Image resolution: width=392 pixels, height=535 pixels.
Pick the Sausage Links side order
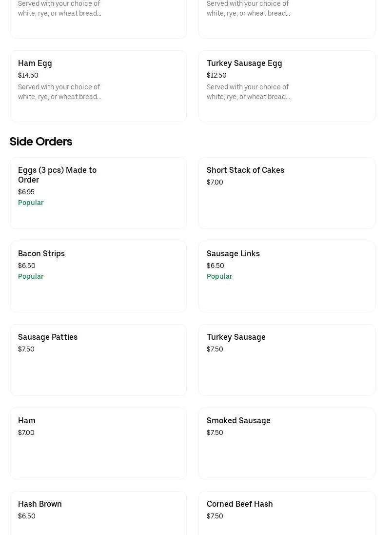click(233, 253)
